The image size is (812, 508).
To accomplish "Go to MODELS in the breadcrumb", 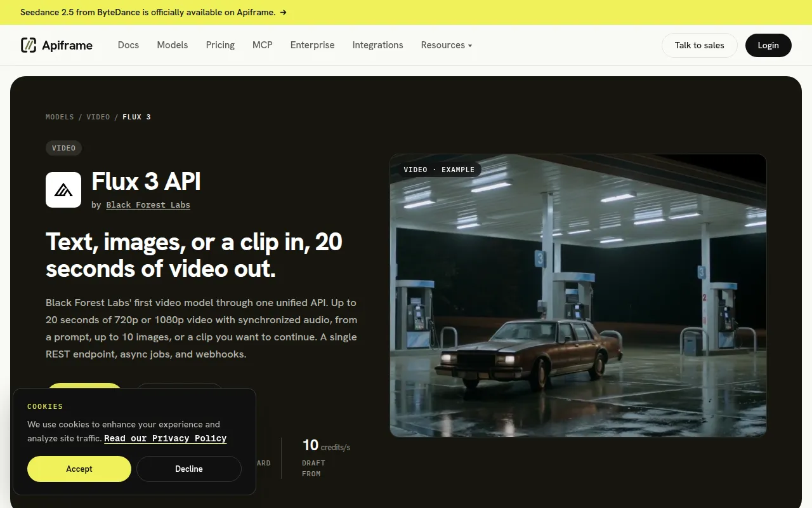I will 60,117.
